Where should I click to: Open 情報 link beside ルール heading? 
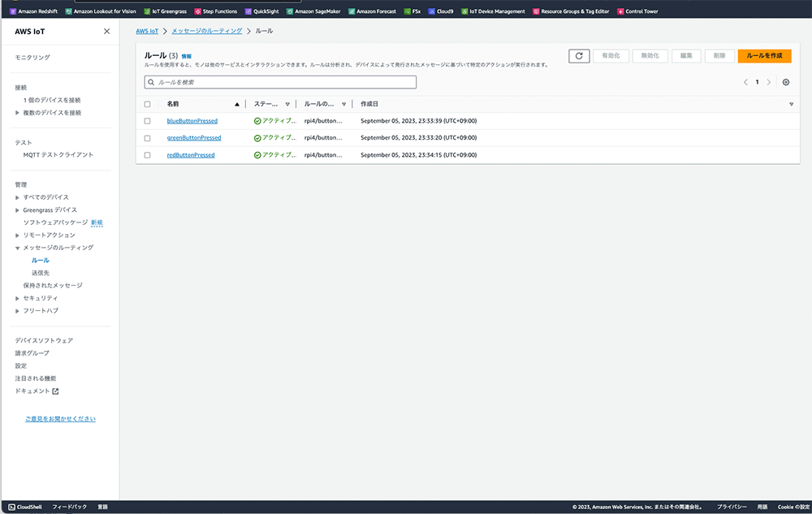[x=187, y=56]
